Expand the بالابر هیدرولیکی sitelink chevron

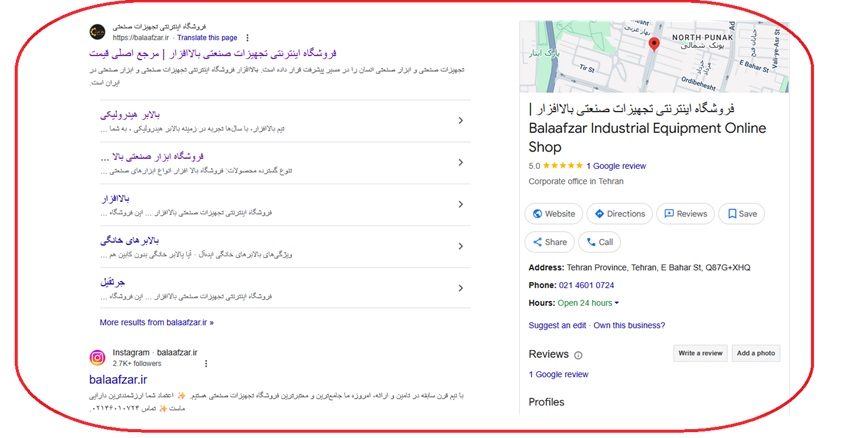tap(460, 120)
